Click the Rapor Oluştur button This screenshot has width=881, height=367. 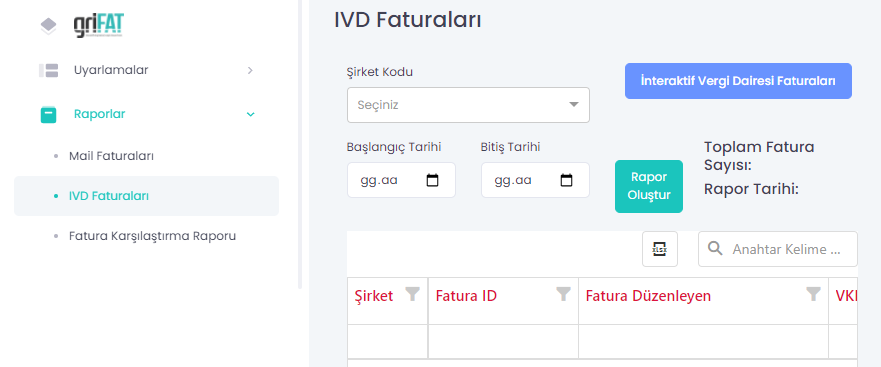pyautogui.click(x=649, y=186)
